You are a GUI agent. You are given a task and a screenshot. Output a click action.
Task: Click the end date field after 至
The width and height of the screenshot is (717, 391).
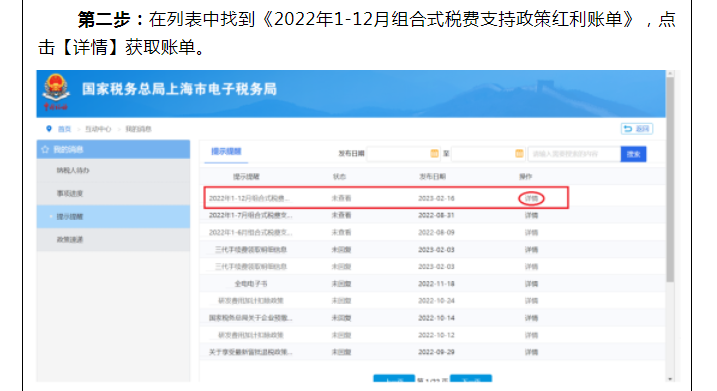(488, 154)
